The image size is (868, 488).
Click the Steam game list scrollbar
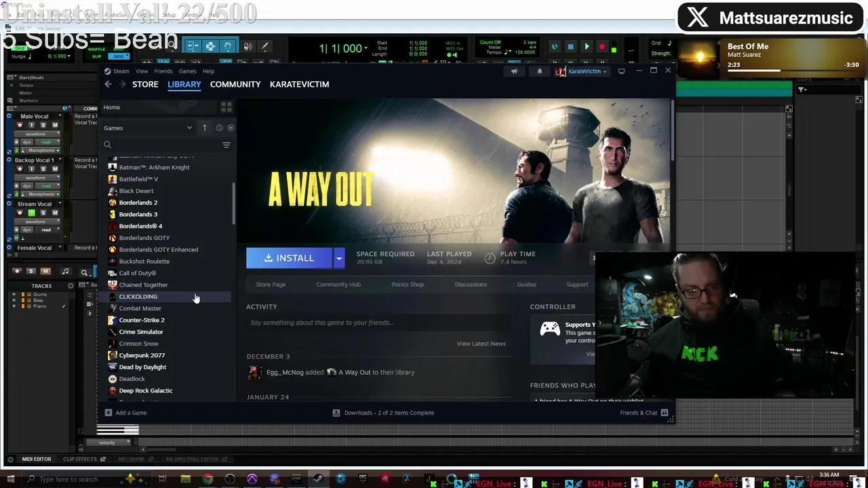click(x=233, y=205)
